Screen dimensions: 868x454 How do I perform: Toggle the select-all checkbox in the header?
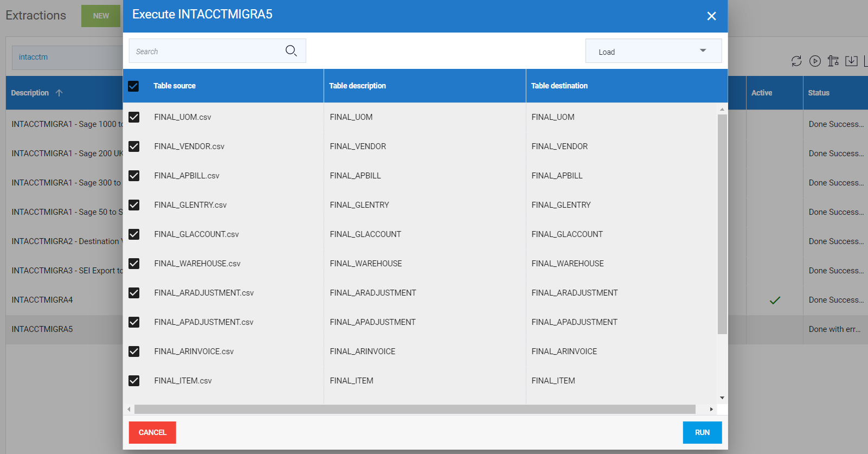coord(133,86)
